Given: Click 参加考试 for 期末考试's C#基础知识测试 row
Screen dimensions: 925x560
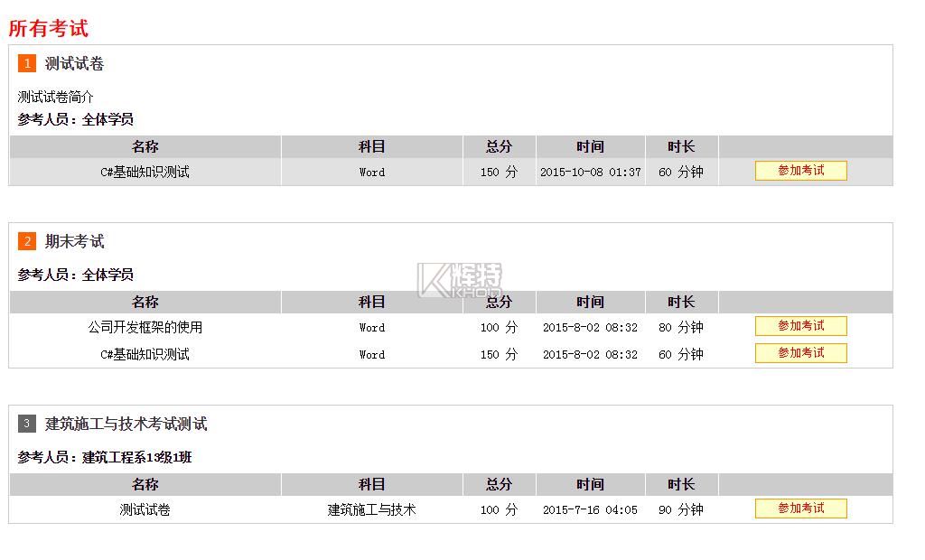Looking at the screenshot, I should click(x=800, y=353).
